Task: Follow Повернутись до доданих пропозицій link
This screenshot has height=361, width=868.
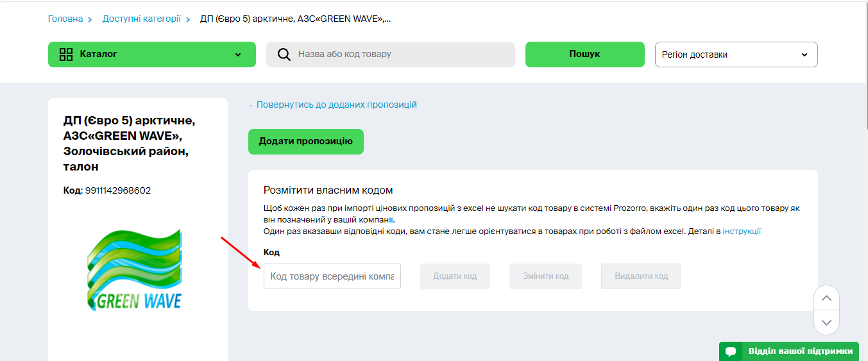Action: 336,105
